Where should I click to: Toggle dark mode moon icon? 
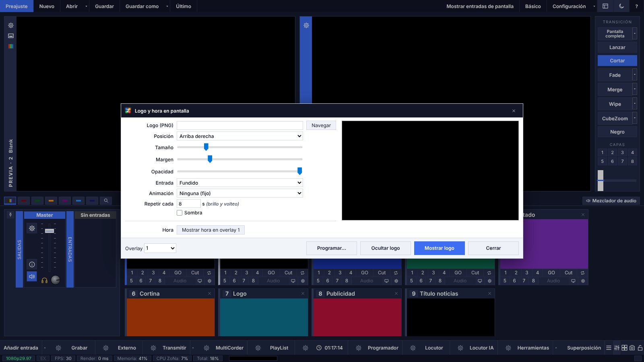tap(621, 6)
